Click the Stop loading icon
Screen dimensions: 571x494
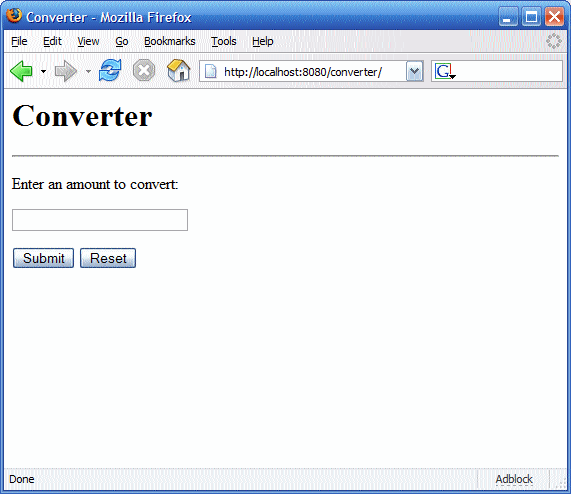[144, 70]
